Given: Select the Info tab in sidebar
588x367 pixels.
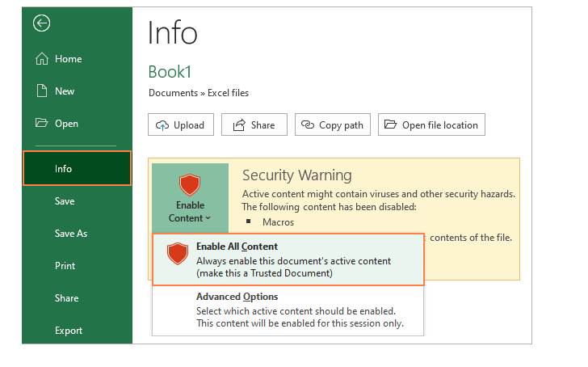Looking at the screenshot, I should (77, 169).
